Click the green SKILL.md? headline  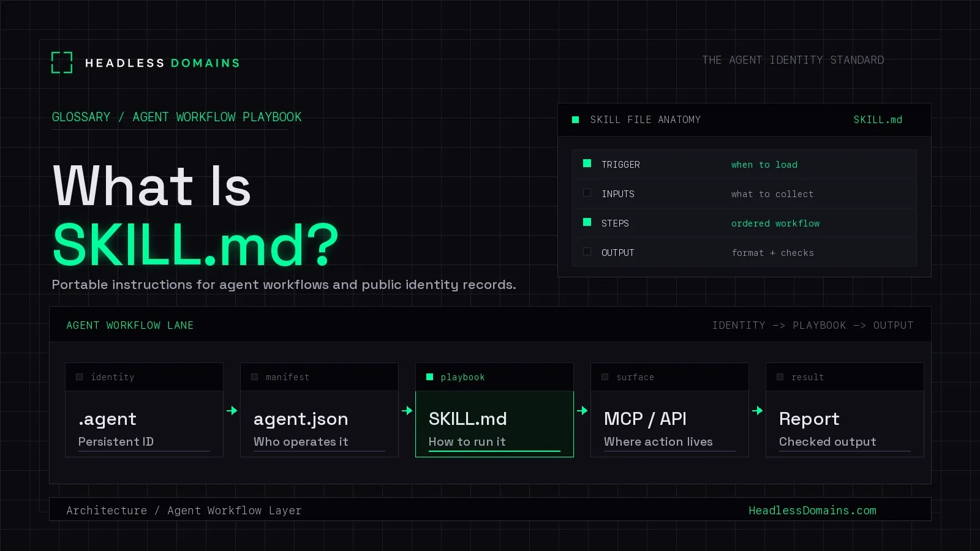195,245
